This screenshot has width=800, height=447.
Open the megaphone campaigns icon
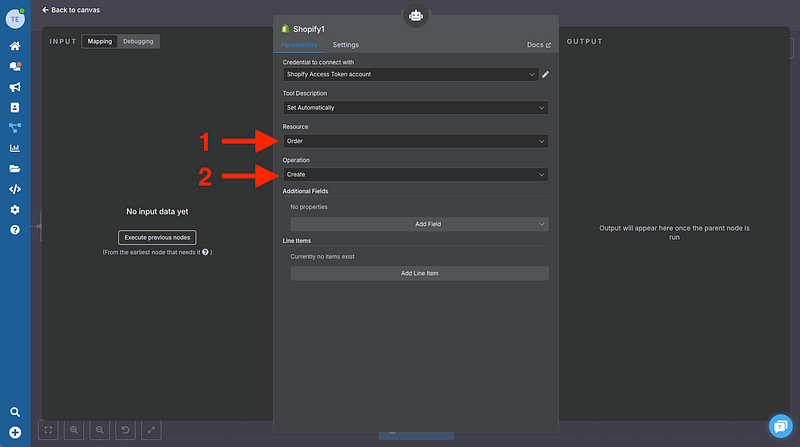pyautogui.click(x=15, y=87)
